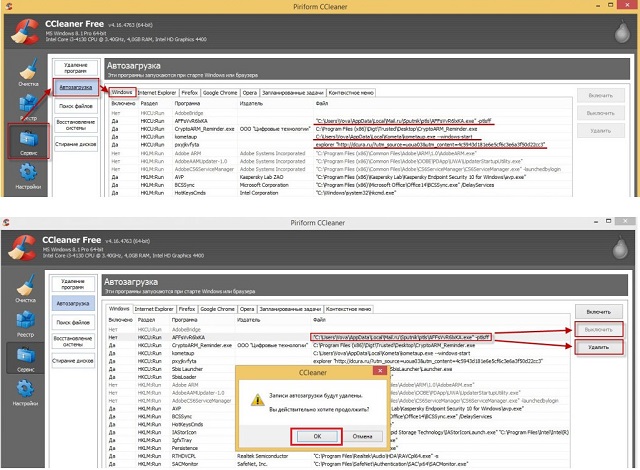This screenshot has height=470, width=640.
Task: Click Удалить button in upper window
Action: click(601, 131)
